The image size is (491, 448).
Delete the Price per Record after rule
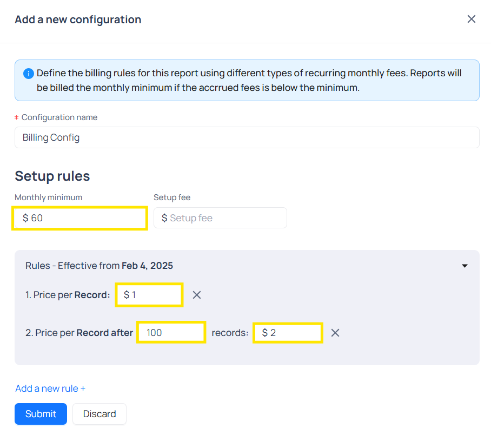pyautogui.click(x=335, y=333)
